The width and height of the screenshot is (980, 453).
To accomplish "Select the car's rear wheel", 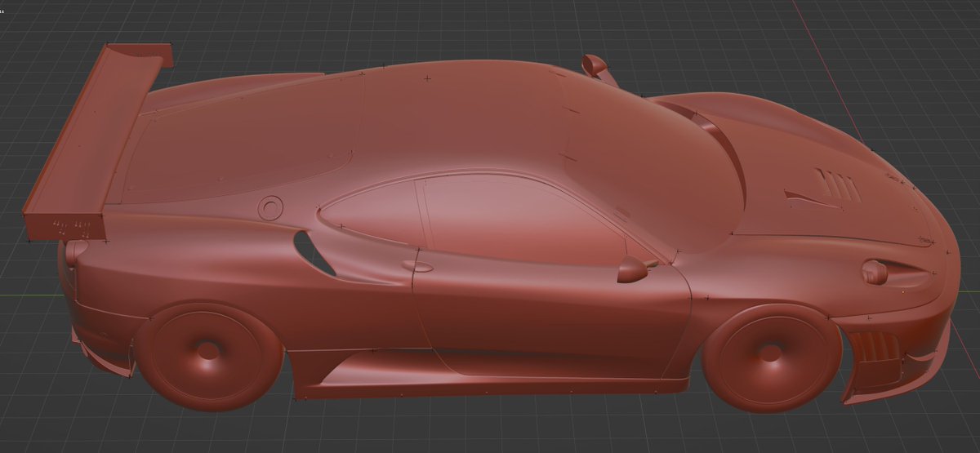I will [208, 355].
